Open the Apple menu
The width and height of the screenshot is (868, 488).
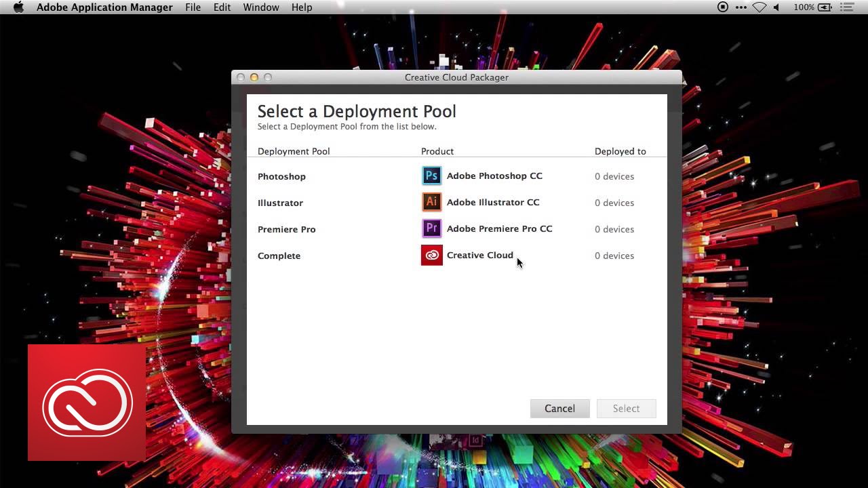(x=18, y=7)
